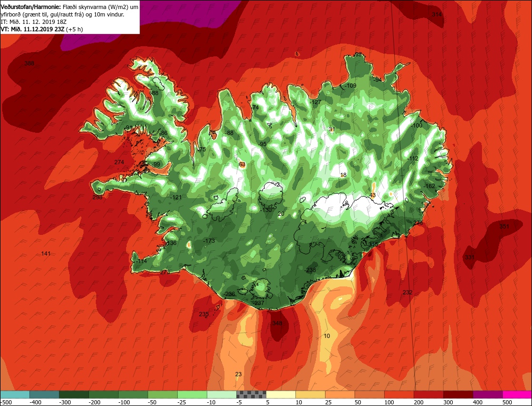This screenshot has width=532, height=406.
Task: Click the map value -114
Action: click(141, 261)
